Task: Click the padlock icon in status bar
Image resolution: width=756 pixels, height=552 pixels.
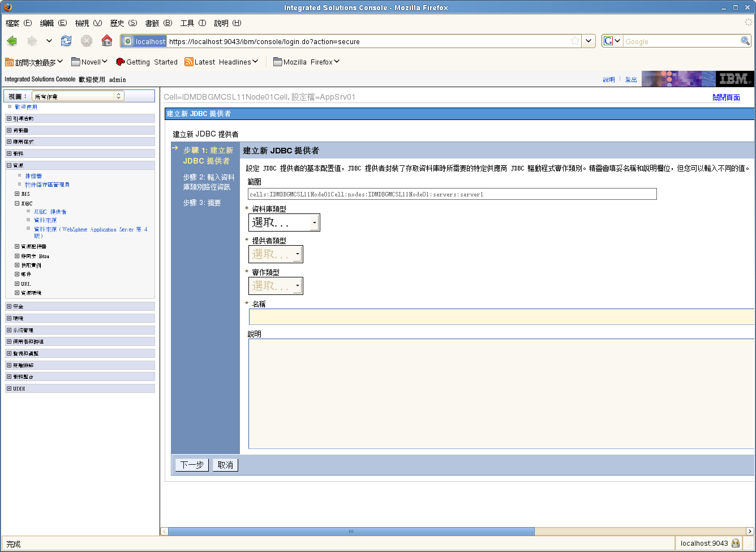Action: click(736, 543)
